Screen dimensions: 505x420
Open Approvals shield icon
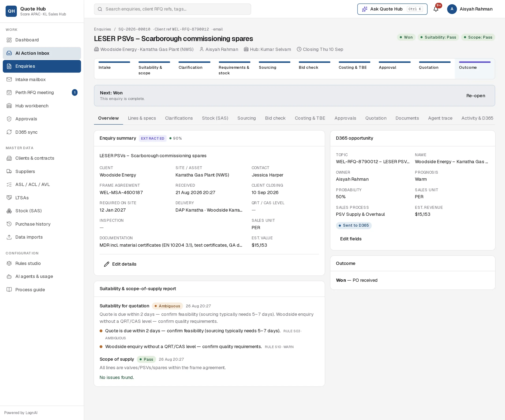9,119
